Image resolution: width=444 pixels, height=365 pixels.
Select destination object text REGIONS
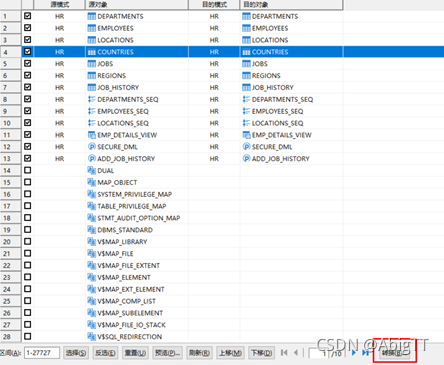click(266, 76)
